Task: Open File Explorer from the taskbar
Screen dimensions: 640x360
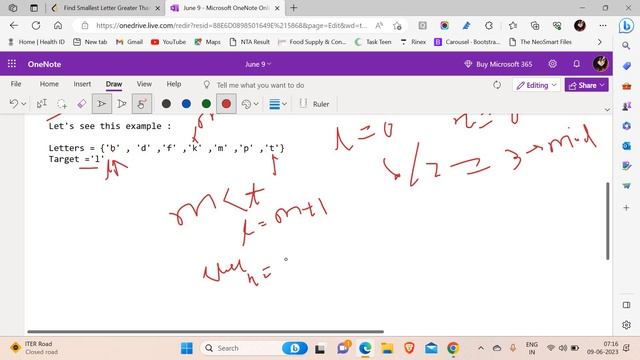Action: [x=387, y=348]
